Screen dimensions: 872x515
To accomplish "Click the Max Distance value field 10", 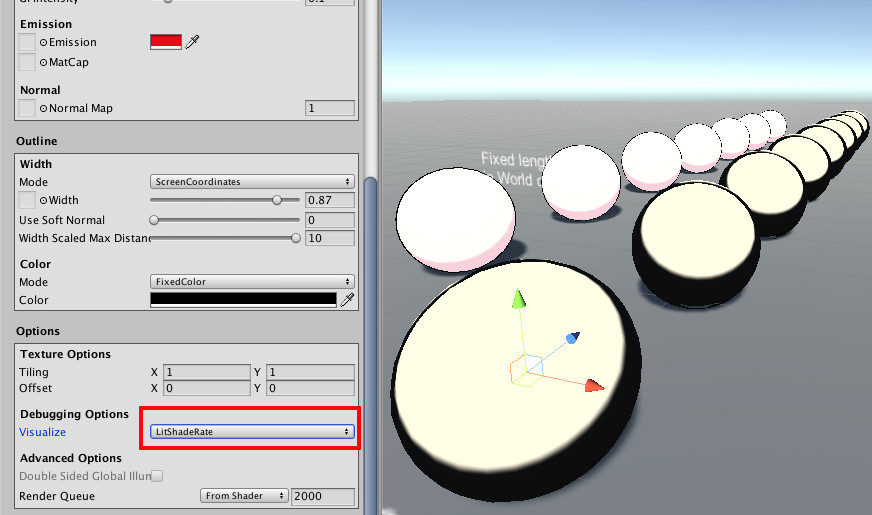I will point(330,238).
